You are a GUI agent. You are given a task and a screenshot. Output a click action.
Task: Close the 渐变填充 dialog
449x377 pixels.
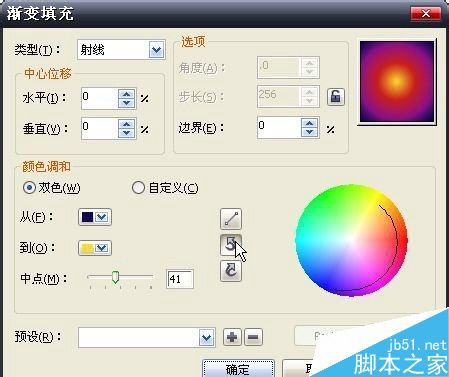[426, 14]
